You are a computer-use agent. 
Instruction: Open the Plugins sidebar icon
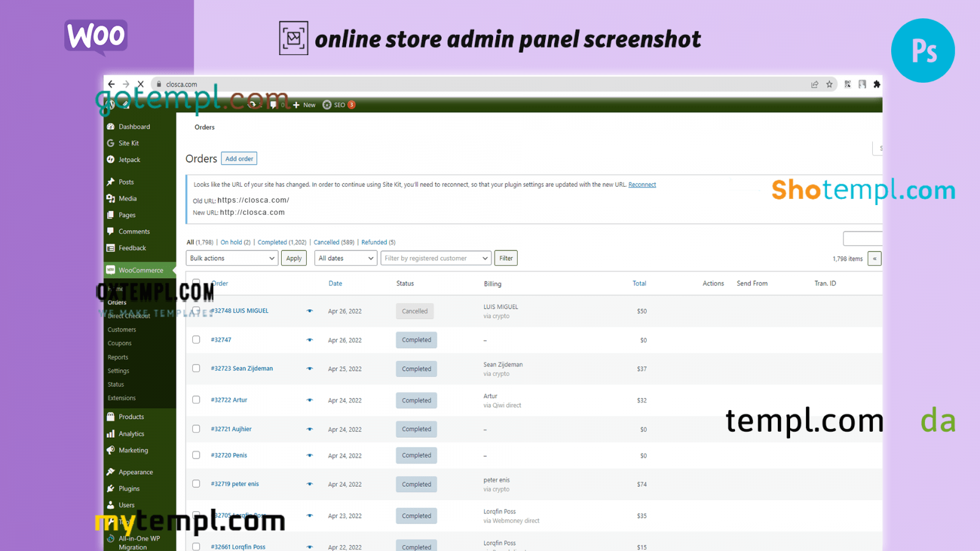pyautogui.click(x=111, y=489)
